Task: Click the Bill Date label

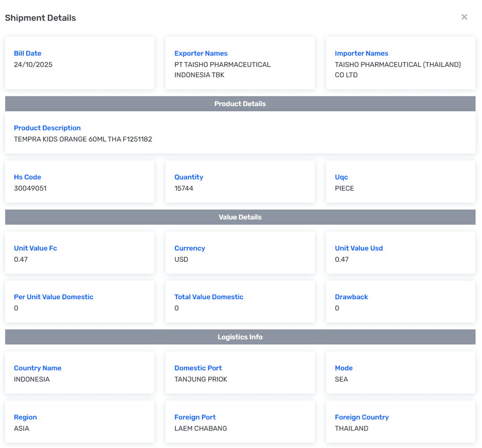Action: (x=28, y=53)
